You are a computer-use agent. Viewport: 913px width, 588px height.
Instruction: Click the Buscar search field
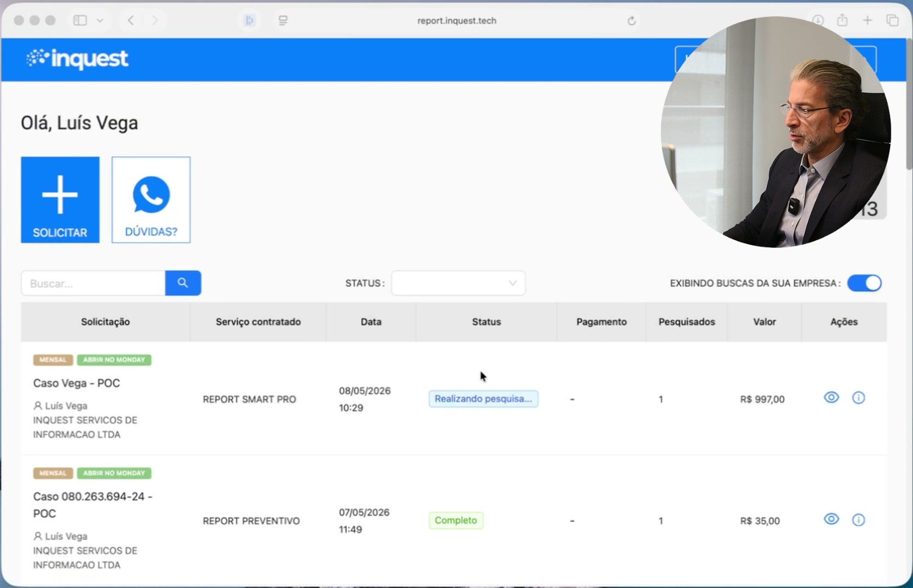93,283
